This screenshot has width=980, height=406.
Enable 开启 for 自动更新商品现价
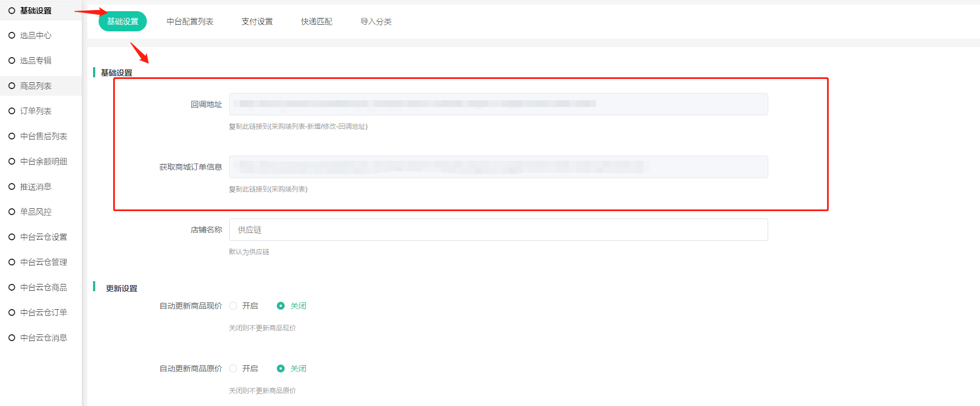pos(234,306)
